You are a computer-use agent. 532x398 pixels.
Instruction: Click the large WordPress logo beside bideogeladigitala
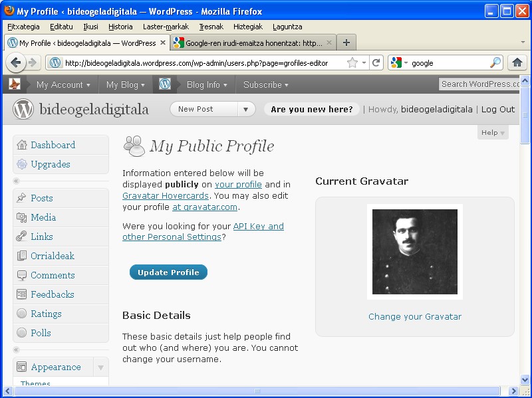(x=23, y=109)
